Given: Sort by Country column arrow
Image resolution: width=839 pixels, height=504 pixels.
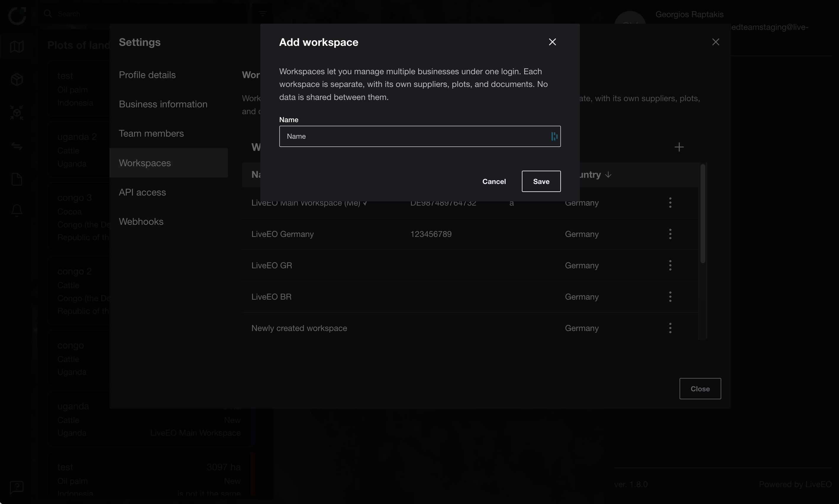Looking at the screenshot, I should pos(608,175).
